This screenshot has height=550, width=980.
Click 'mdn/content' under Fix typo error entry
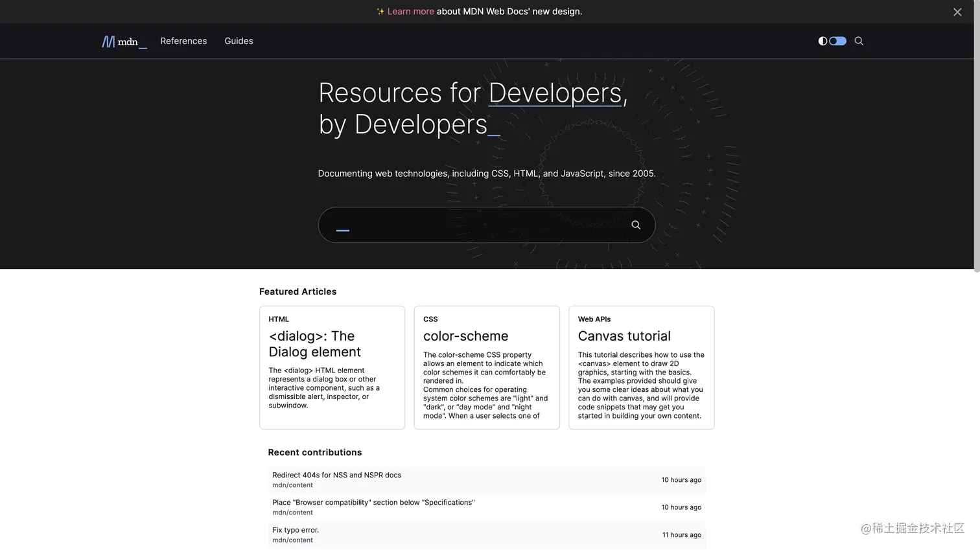[x=292, y=540]
